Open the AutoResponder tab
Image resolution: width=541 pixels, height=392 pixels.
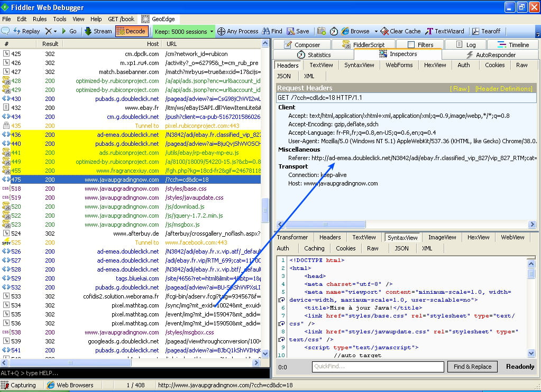click(x=490, y=55)
